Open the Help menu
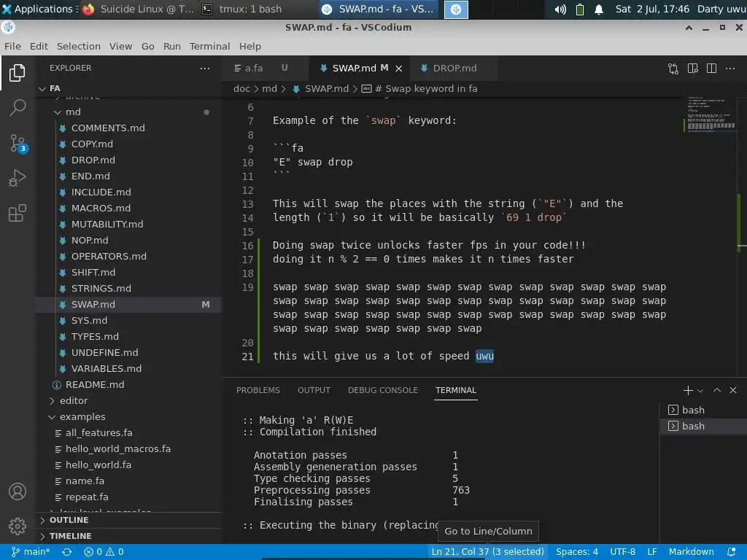Image resolution: width=747 pixels, height=560 pixels. click(250, 46)
